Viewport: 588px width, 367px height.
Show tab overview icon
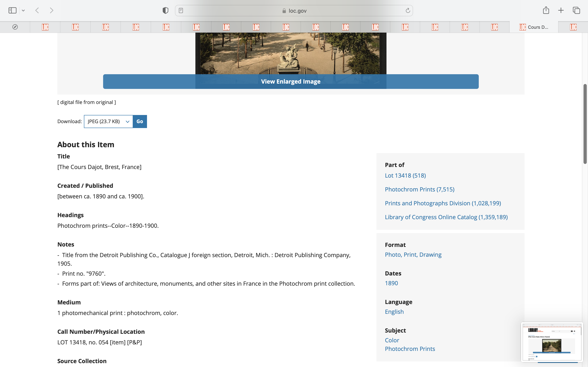(576, 10)
